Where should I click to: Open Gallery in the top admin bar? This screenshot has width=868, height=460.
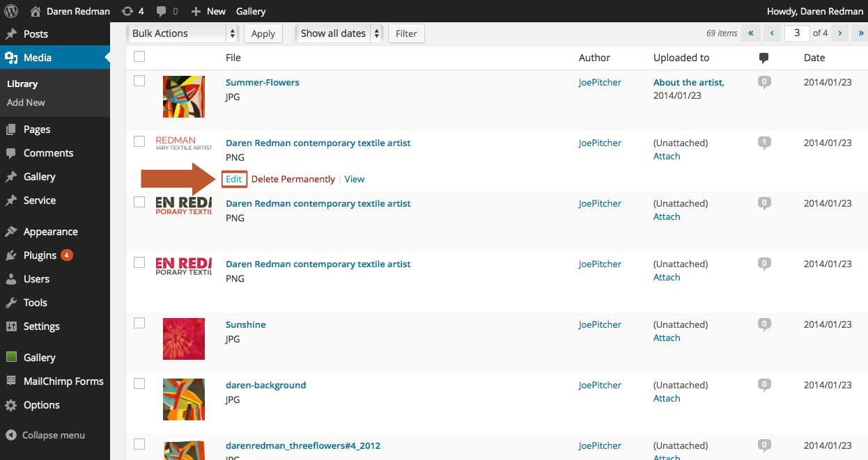[251, 11]
